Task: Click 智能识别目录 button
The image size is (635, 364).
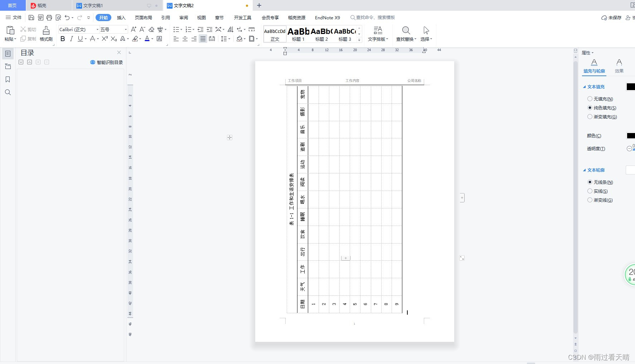Action: point(107,62)
